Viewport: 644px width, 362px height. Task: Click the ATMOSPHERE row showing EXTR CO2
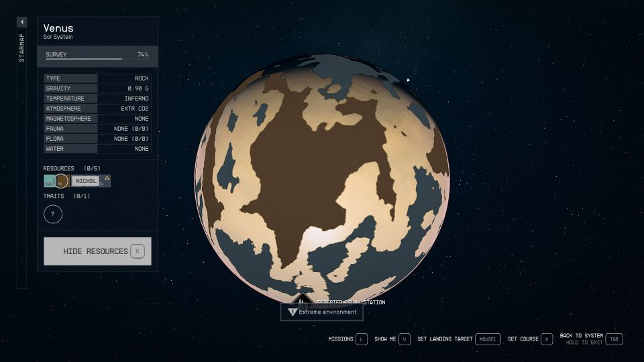coord(97,109)
